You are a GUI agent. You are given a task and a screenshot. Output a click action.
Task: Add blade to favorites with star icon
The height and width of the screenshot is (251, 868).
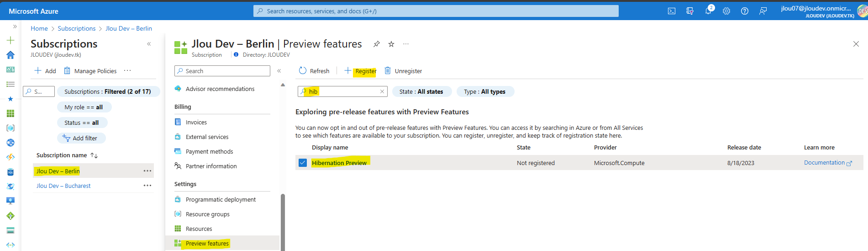(391, 44)
